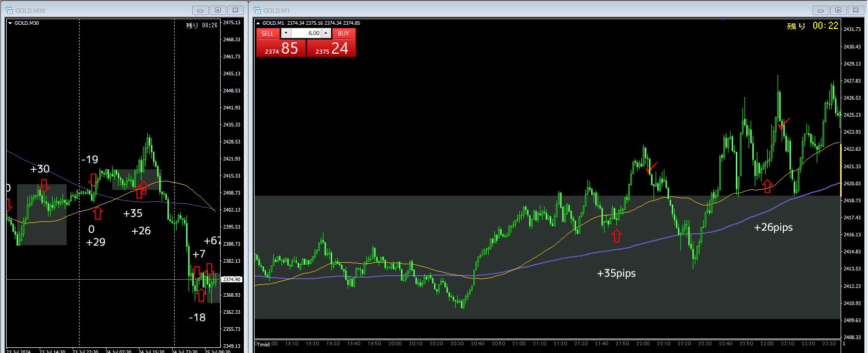Close the GOLD,M1 chart window
Image resolution: width=868 pixels, height=353 pixels.
[856, 10]
